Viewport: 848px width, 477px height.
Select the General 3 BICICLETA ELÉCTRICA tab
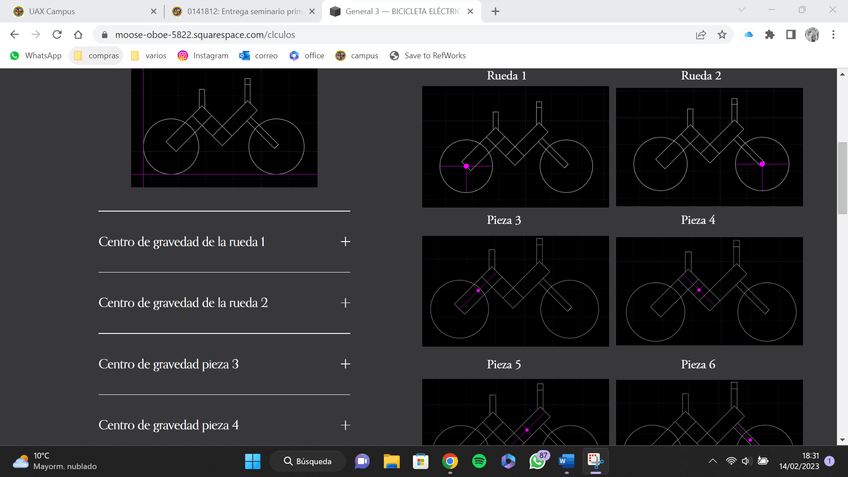coord(402,11)
